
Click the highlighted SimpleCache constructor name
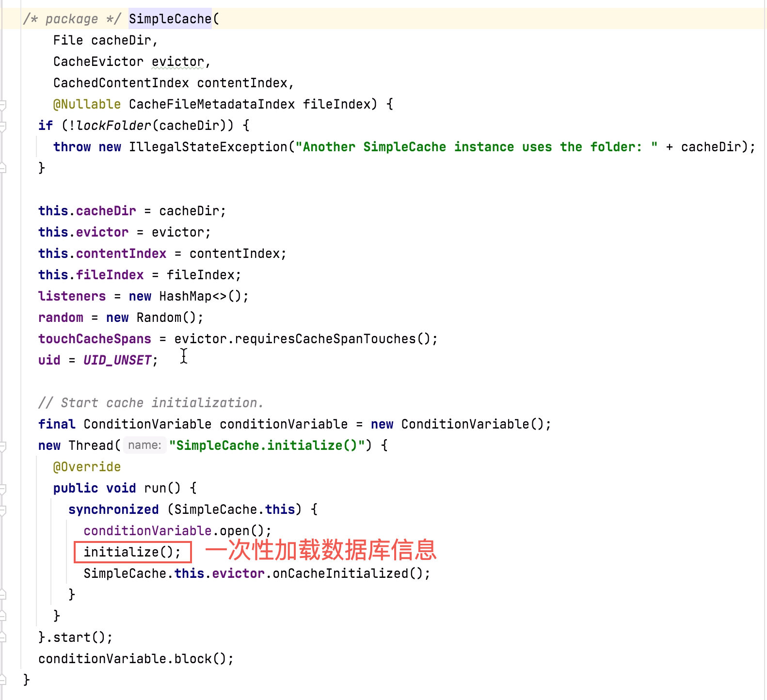[x=170, y=19]
